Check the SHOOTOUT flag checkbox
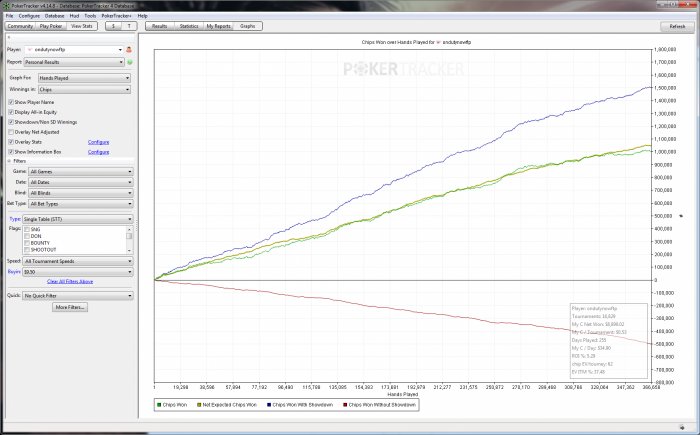This screenshot has width=700, height=435. click(x=27, y=250)
